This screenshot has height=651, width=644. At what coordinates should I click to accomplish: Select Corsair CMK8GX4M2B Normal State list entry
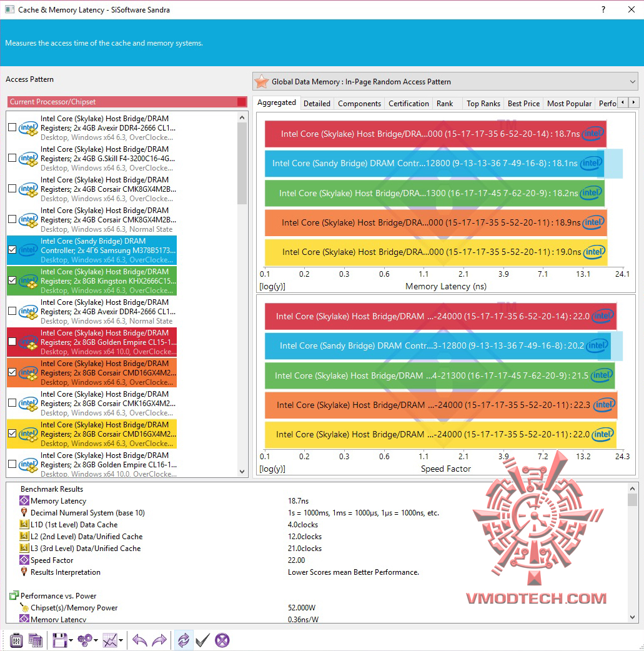point(92,220)
